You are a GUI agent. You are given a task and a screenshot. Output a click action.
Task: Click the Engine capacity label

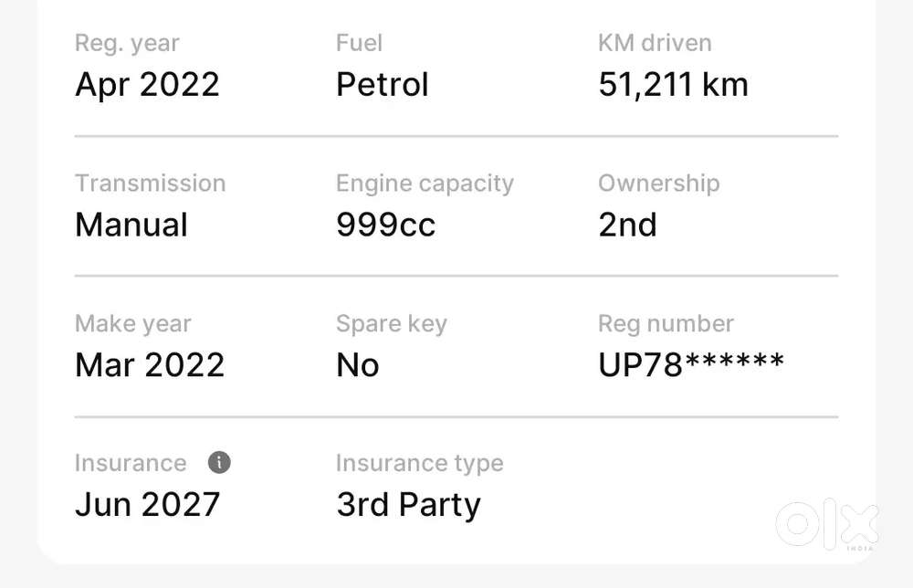425,184
